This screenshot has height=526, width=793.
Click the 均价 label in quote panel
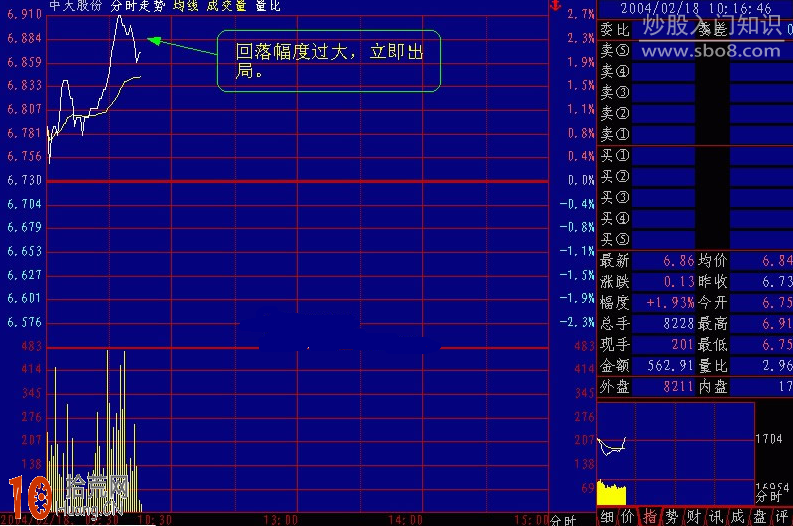(713, 261)
